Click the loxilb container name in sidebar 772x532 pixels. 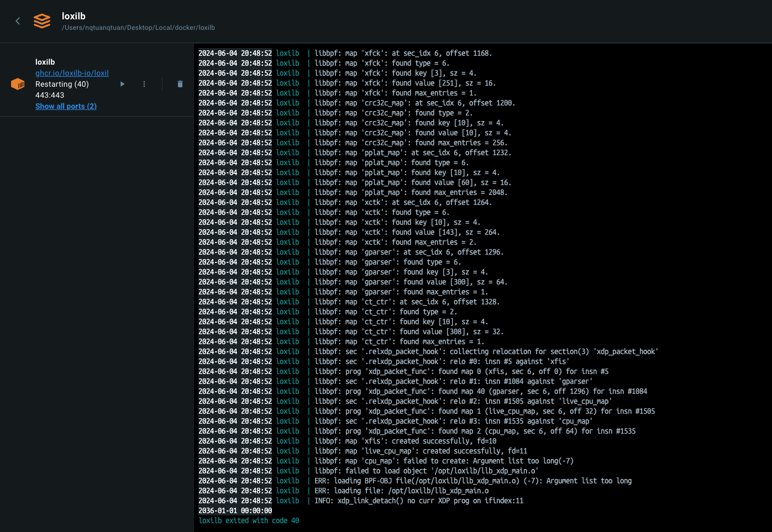click(45, 62)
